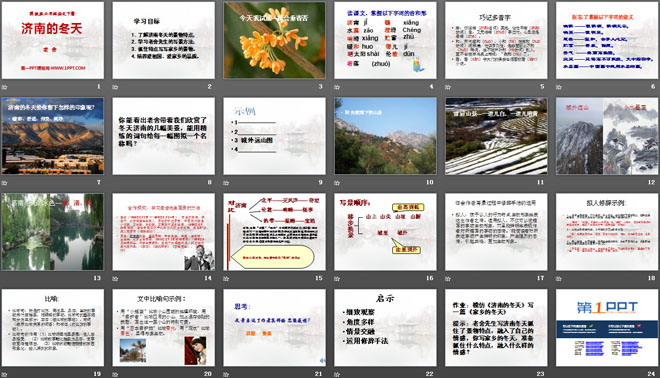Select slide 19 '比喻' thumbnail

(53, 327)
